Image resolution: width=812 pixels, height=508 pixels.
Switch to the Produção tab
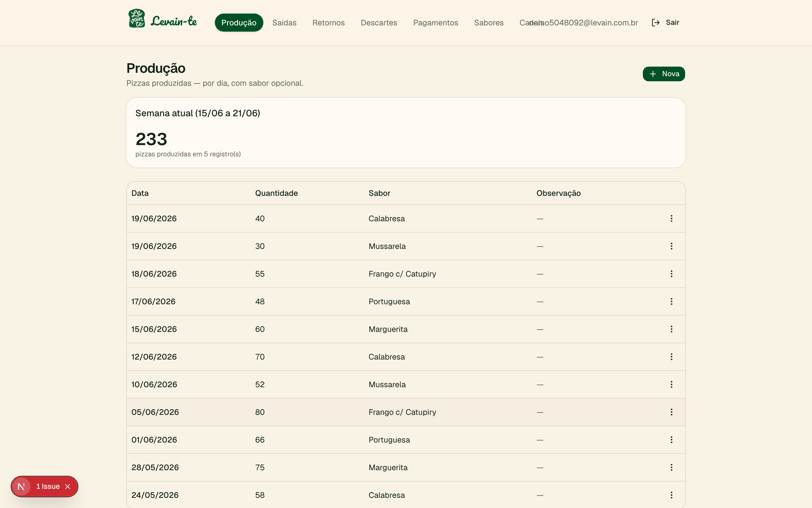click(x=239, y=23)
